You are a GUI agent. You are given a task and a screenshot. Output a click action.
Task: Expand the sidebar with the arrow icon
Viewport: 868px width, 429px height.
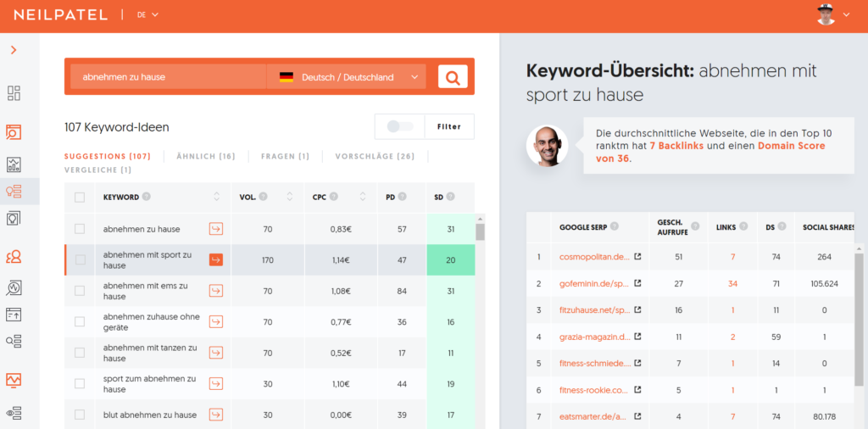click(x=14, y=50)
